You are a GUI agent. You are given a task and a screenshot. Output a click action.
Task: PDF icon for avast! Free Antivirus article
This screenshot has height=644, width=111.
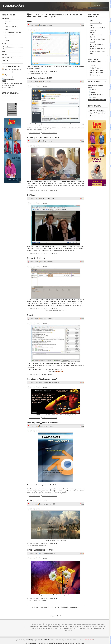click(x=81, y=81)
